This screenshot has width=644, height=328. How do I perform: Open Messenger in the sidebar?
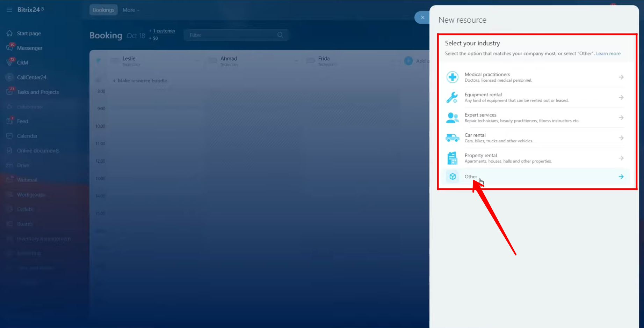point(29,48)
